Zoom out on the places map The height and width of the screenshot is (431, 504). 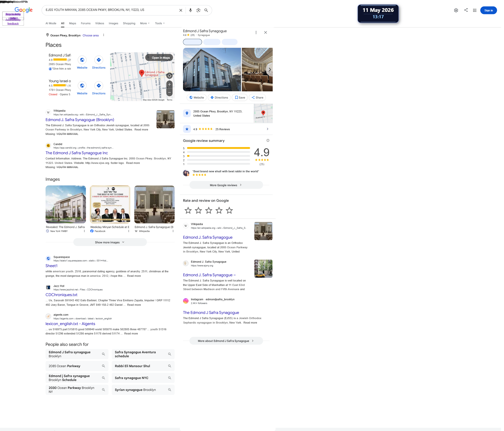click(x=169, y=93)
